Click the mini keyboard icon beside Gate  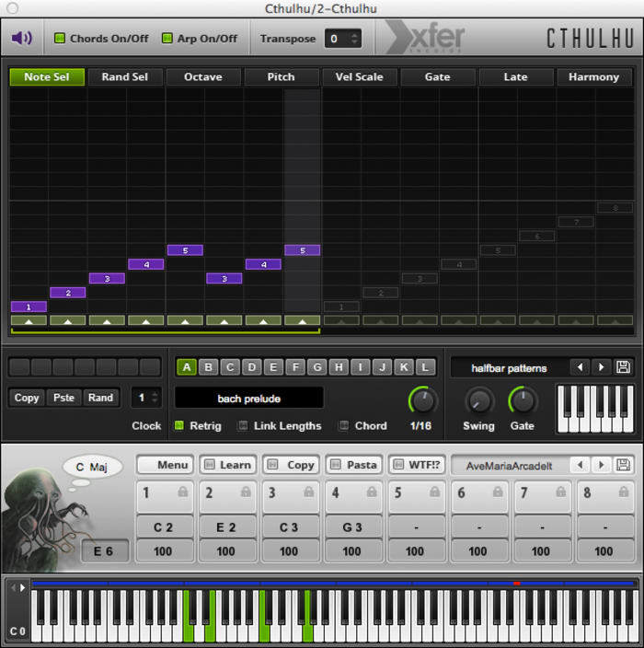point(594,409)
